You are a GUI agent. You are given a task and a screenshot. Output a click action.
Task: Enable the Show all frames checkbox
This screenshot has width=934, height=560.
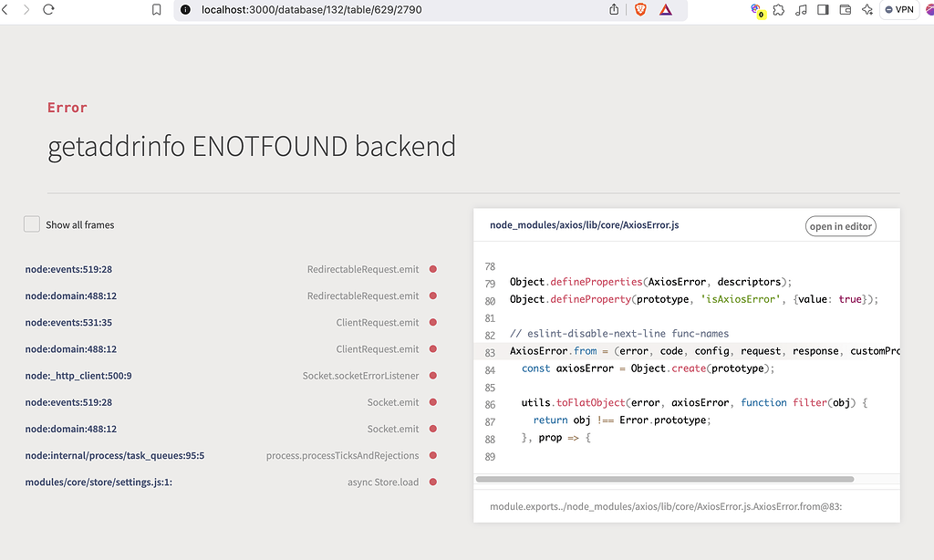31,223
